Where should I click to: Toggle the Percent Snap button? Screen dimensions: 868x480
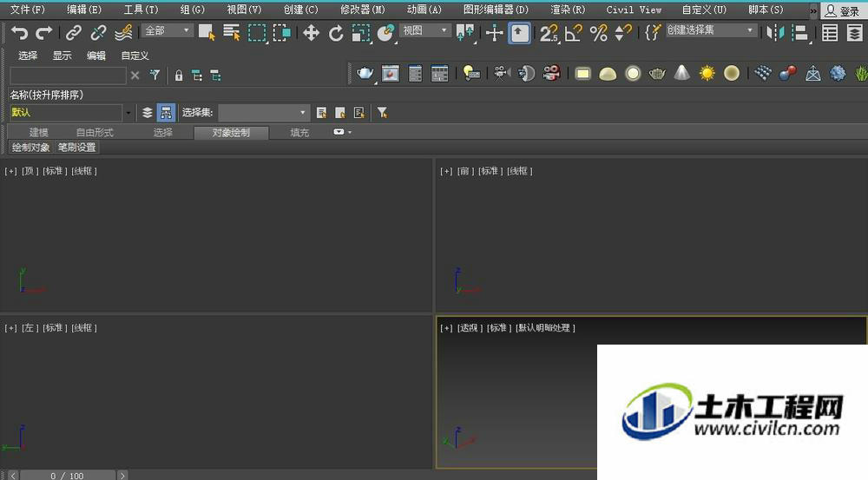point(598,33)
